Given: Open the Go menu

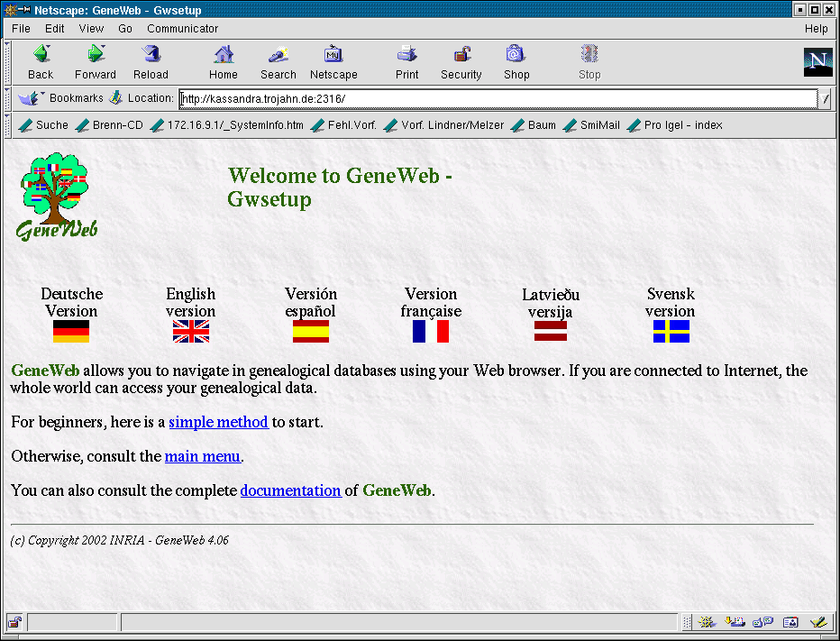Looking at the screenshot, I should click(x=125, y=29).
